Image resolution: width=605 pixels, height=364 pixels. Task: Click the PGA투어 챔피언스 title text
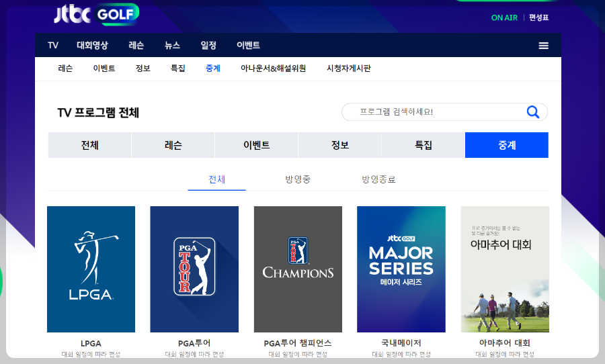click(298, 343)
